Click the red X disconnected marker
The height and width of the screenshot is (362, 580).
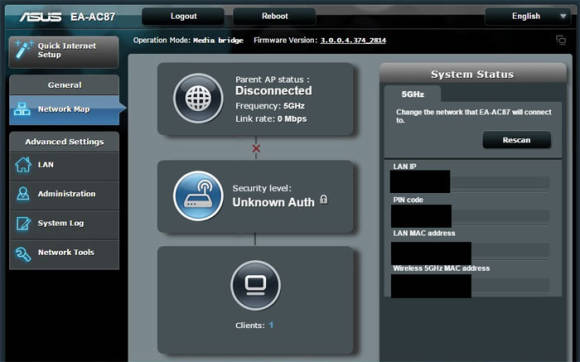pos(256,148)
